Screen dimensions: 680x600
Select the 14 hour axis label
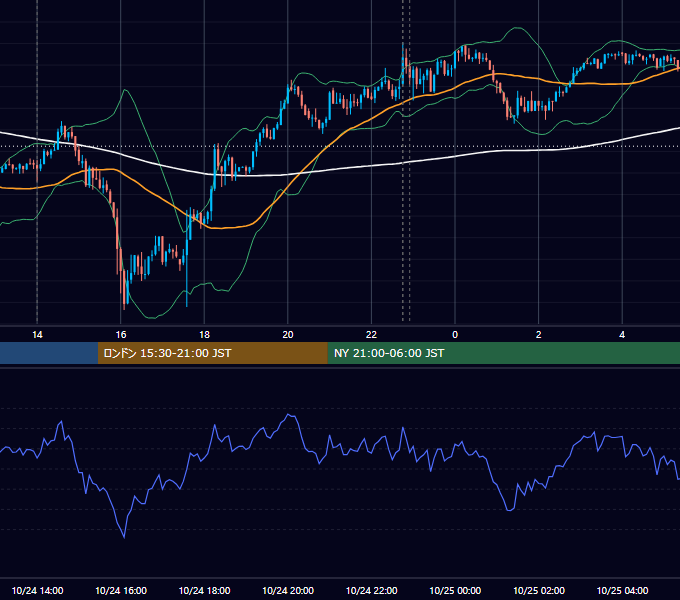click(x=37, y=335)
